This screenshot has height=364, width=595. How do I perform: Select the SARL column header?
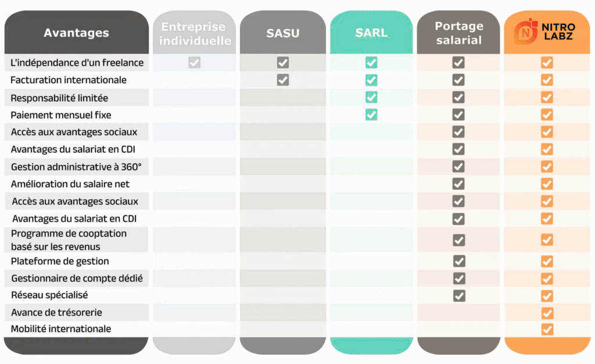click(x=371, y=33)
